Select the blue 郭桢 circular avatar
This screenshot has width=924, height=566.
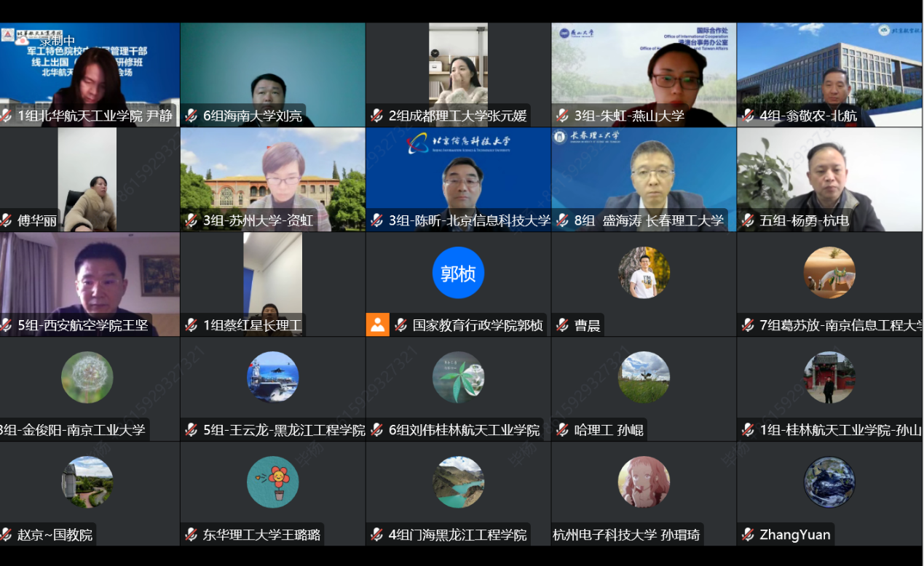click(458, 274)
